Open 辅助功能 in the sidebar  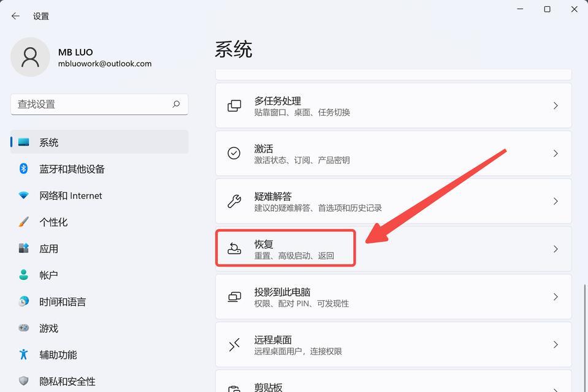click(x=99, y=355)
